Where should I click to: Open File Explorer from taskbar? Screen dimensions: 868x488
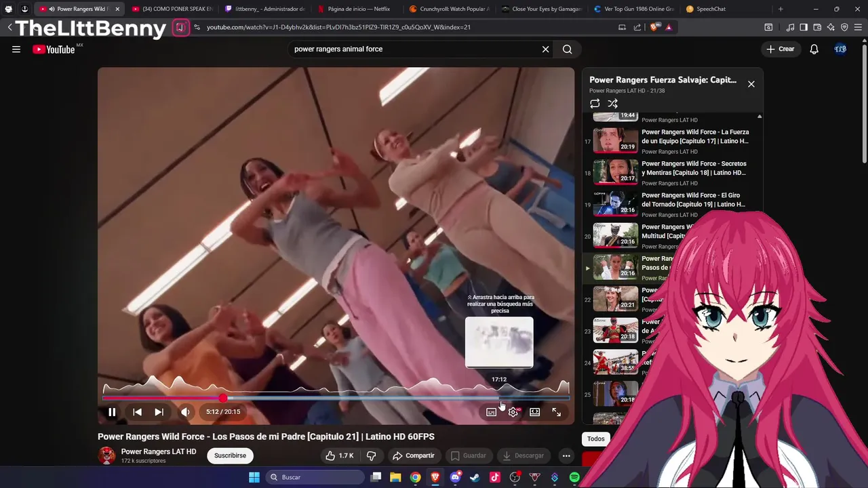point(395,477)
